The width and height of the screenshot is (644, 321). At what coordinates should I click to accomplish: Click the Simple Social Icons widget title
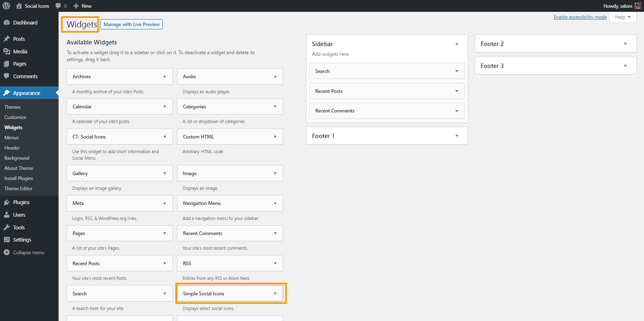[203, 294]
